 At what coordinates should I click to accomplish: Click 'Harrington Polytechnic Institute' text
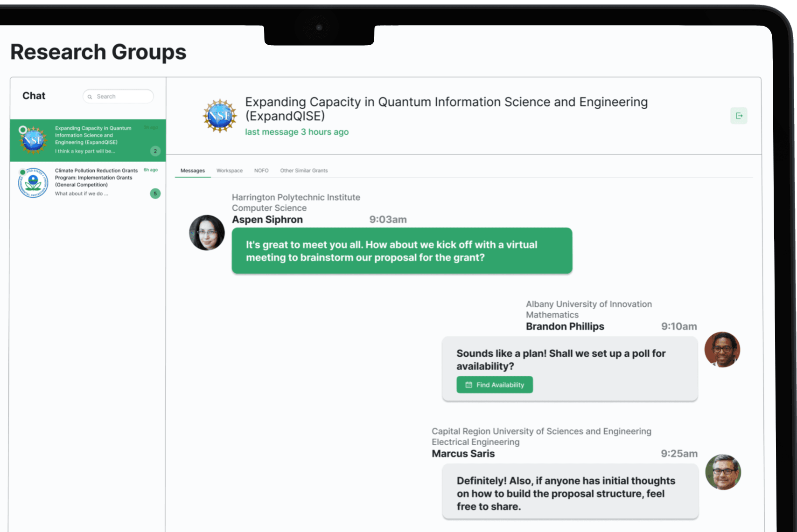pyautogui.click(x=296, y=197)
